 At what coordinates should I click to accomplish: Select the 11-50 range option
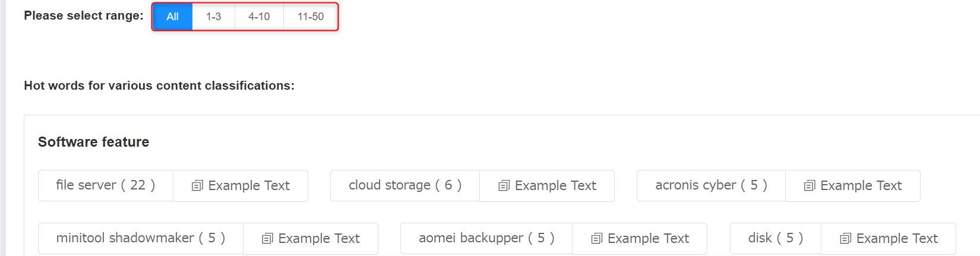[311, 17]
